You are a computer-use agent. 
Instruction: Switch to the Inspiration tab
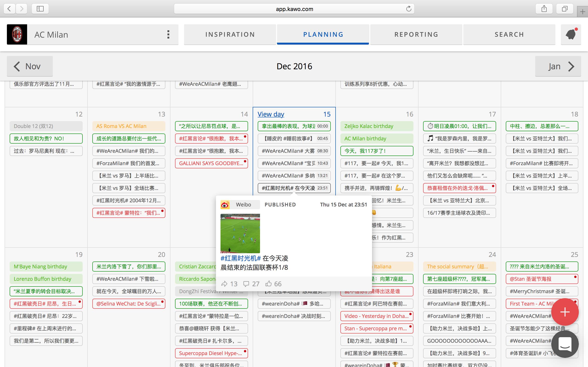click(230, 34)
